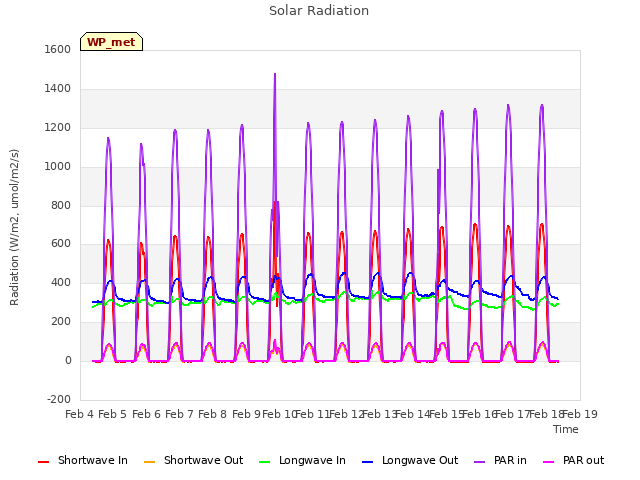This screenshot has width=640, height=480.
Task: Click the PAR in peak on Feb 18
Action: pos(542,106)
